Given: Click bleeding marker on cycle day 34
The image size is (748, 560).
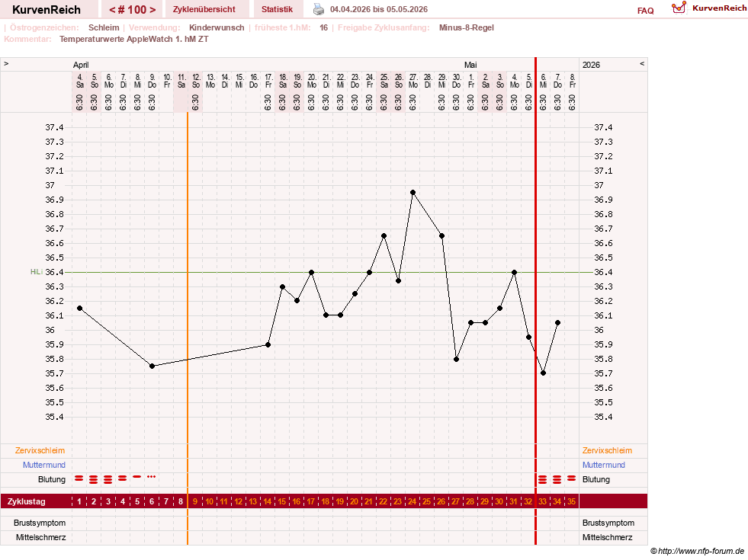Looking at the screenshot, I should pyautogui.click(x=557, y=479).
